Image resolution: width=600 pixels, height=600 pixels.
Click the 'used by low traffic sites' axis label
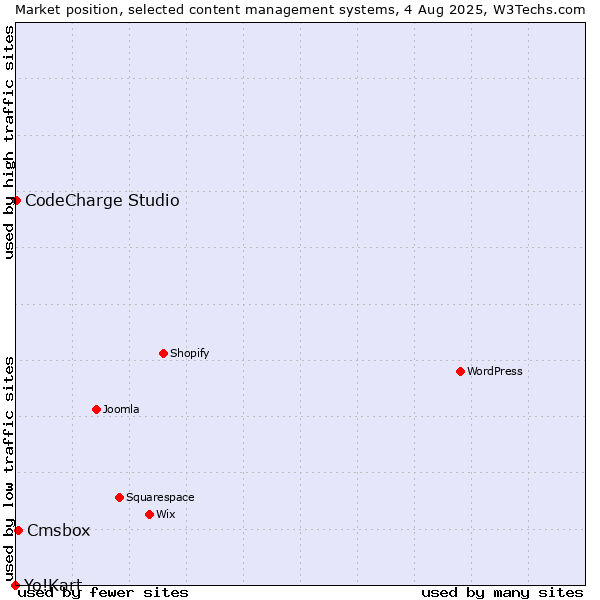point(8,469)
